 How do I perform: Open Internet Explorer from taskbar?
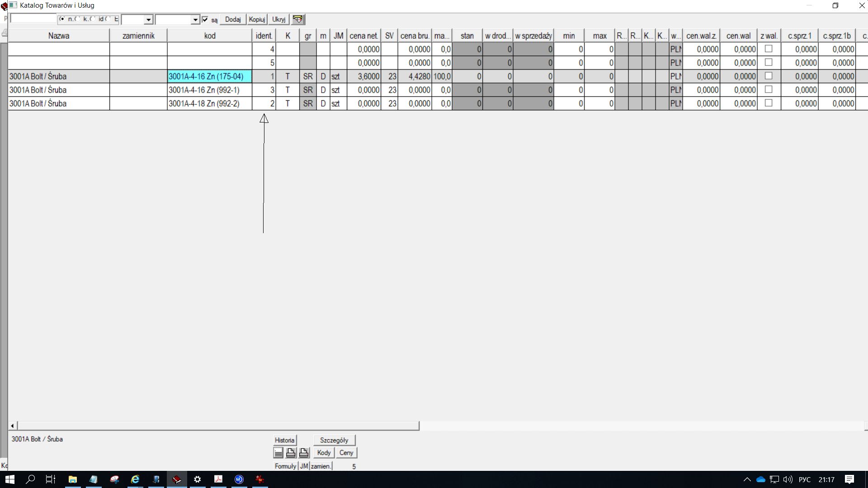coord(135,479)
